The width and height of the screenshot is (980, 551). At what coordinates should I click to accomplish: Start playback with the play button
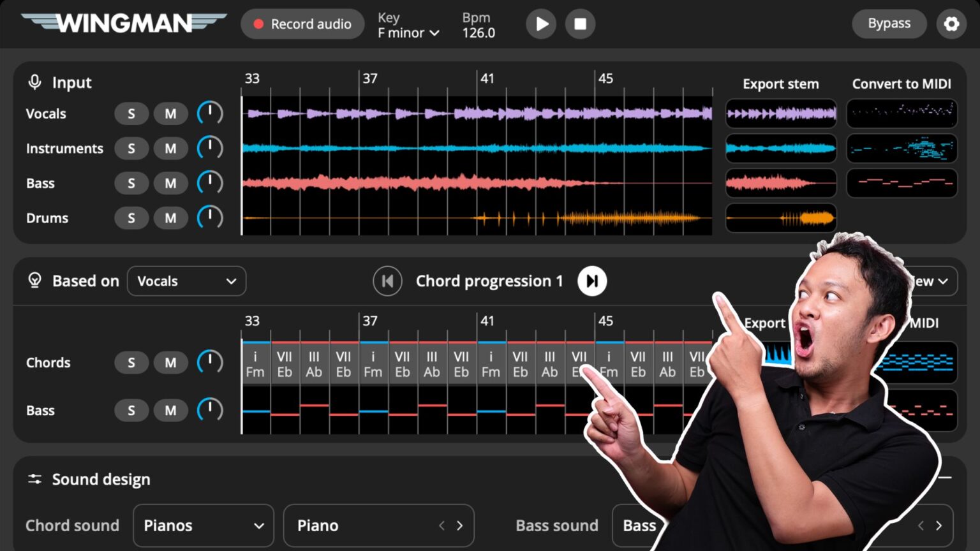click(541, 24)
